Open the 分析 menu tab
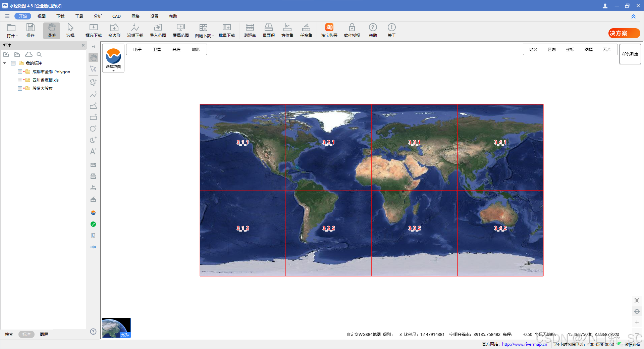Viewport: 644px width, 349px height. pyautogui.click(x=98, y=16)
